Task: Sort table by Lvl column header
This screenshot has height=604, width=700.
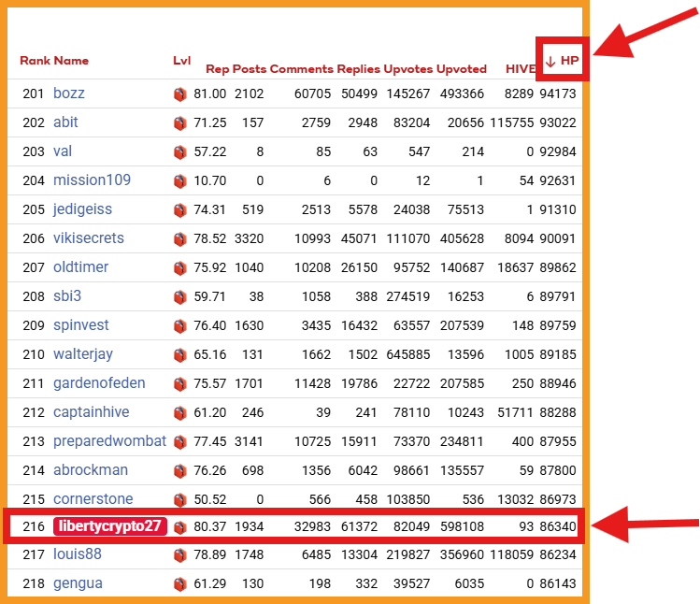Action: coord(182,61)
